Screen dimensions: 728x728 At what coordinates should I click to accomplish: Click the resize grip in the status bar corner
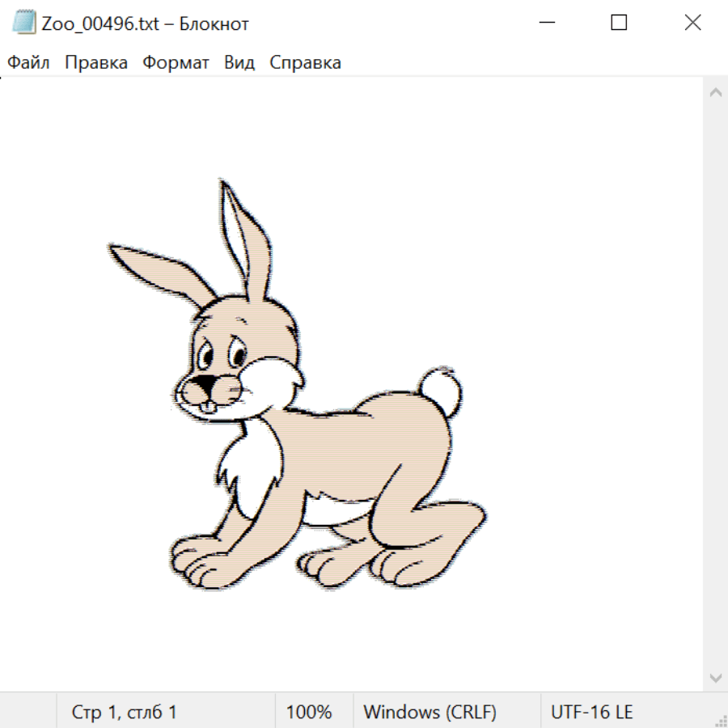[x=721, y=721]
